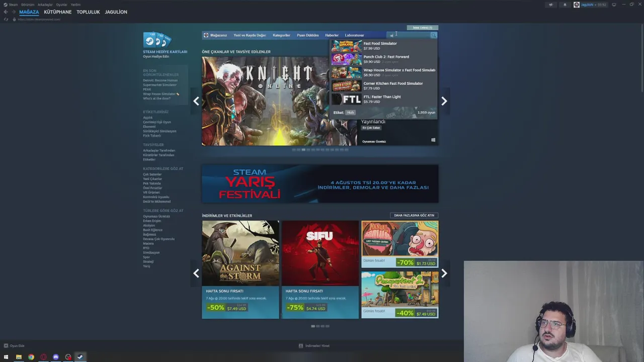Show next featured game with right arrow
This screenshot has width=644, height=362.
444,101
